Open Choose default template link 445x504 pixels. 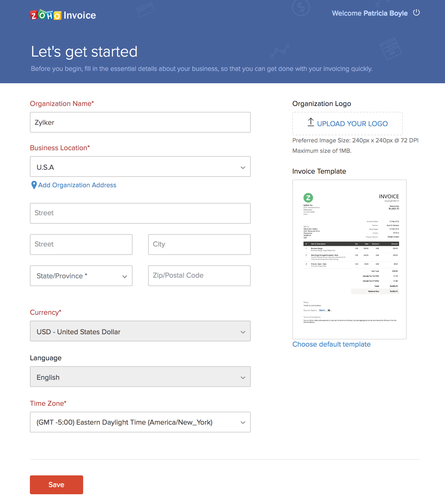coord(331,344)
